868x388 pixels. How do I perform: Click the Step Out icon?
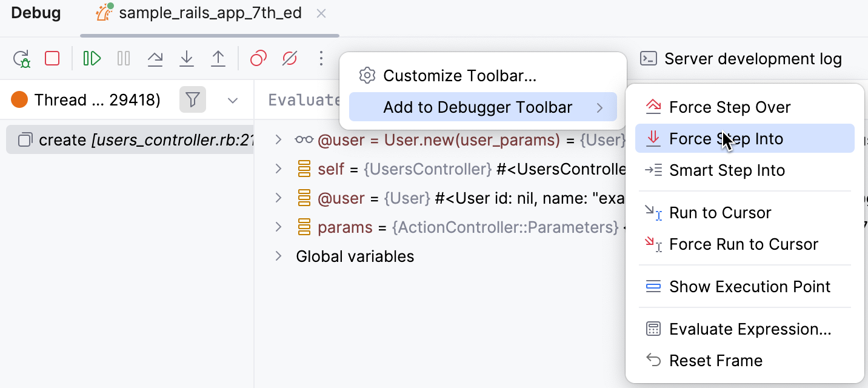click(218, 58)
